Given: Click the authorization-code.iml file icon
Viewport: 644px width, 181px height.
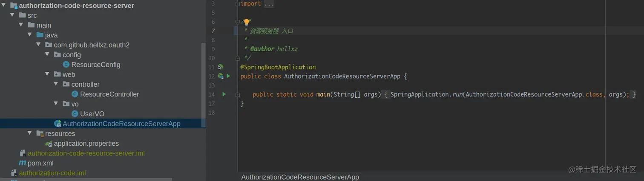Looking at the screenshot, I should [14, 173].
